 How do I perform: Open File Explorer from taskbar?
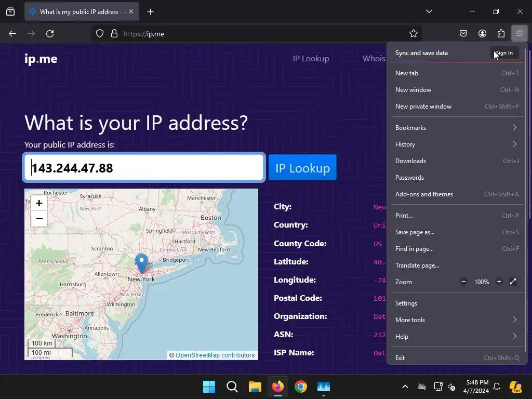click(x=255, y=387)
